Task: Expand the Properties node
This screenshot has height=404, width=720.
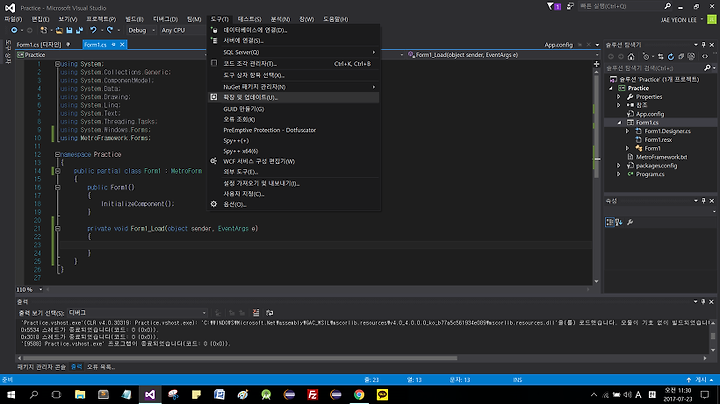Action: [619, 97]
